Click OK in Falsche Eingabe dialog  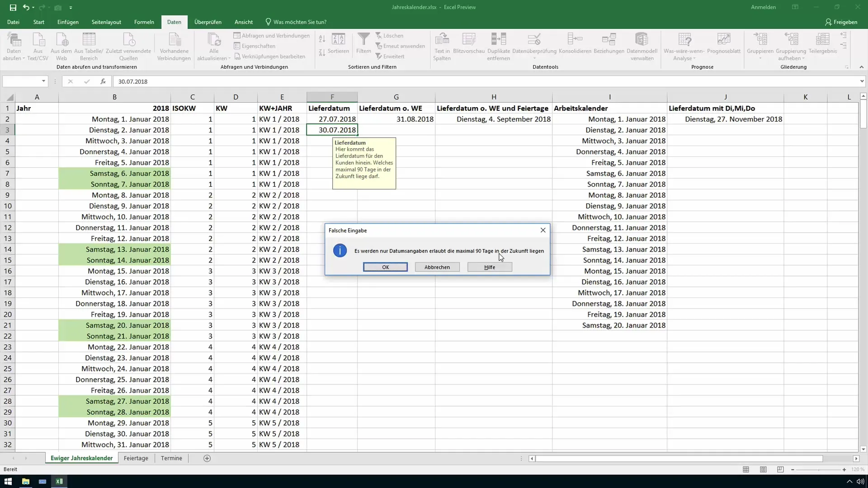tap(385, 267)
